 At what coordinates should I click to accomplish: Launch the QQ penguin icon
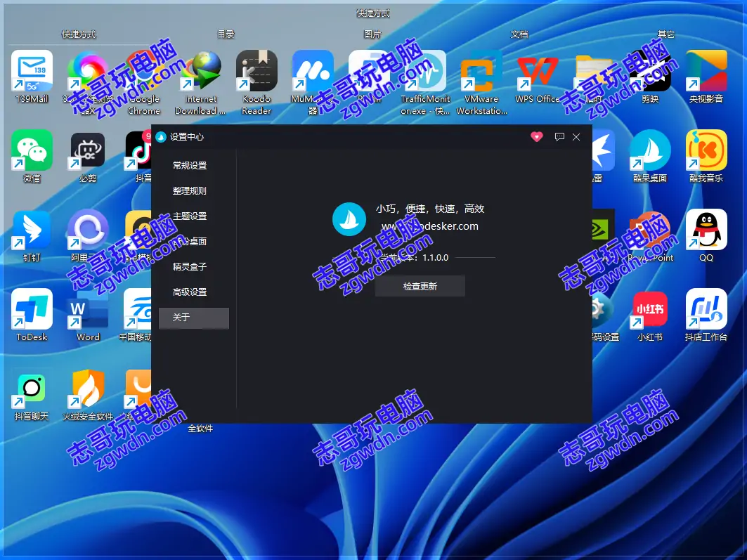[706, 230]
